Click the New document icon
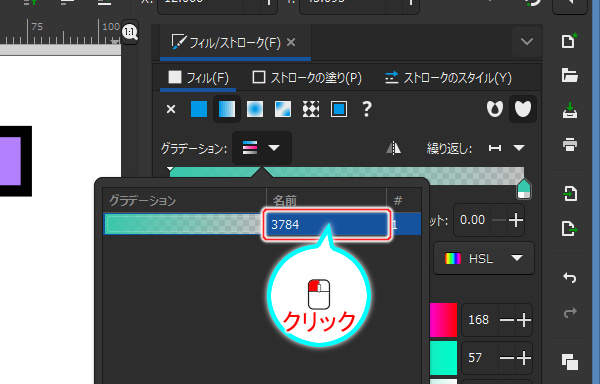Image resolution: width=600 pixels, height=384 pixels. (x=569, y=41)
